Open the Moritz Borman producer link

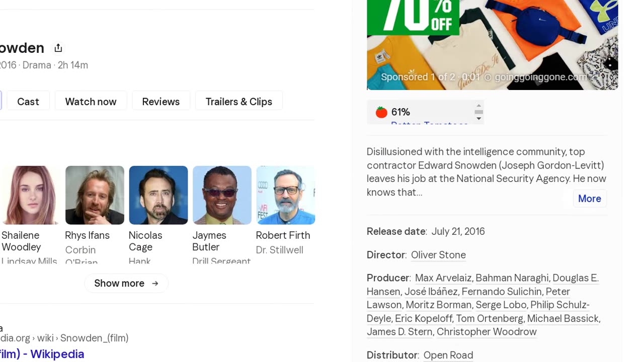click(x=439, y=305)
